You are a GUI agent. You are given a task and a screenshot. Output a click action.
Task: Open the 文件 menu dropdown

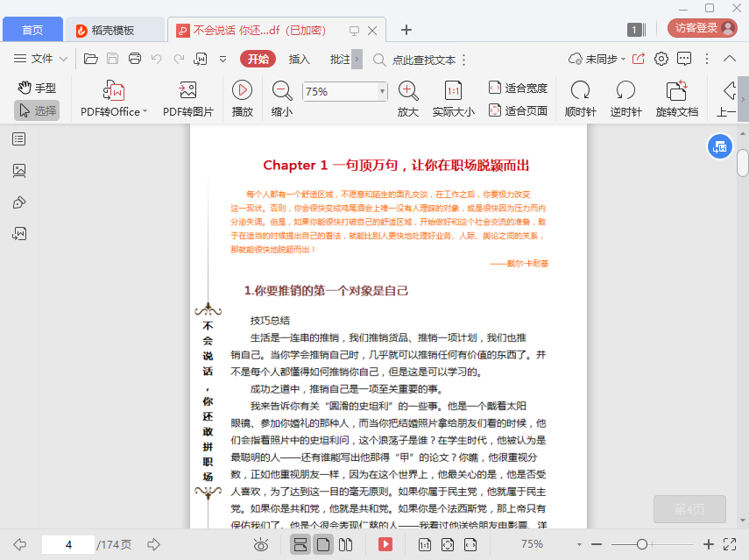tap(42, 60)
